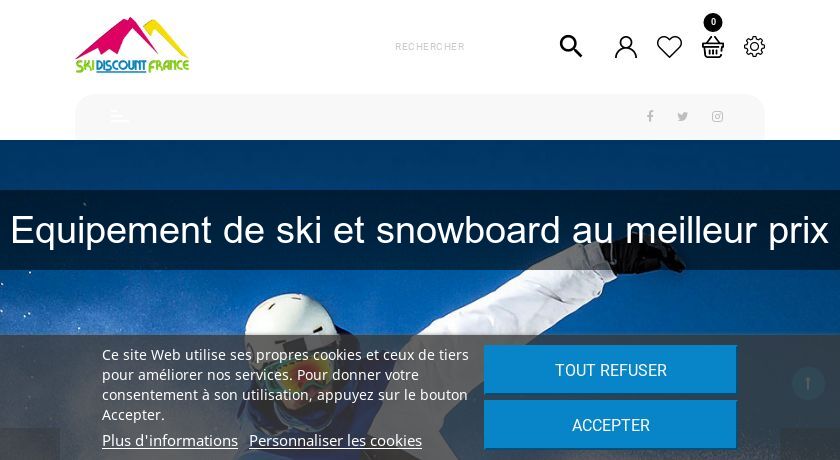This screenshot has height=460, width=840.
Task: Click the Tout Refuser cookie button
Action: (610, 369)
